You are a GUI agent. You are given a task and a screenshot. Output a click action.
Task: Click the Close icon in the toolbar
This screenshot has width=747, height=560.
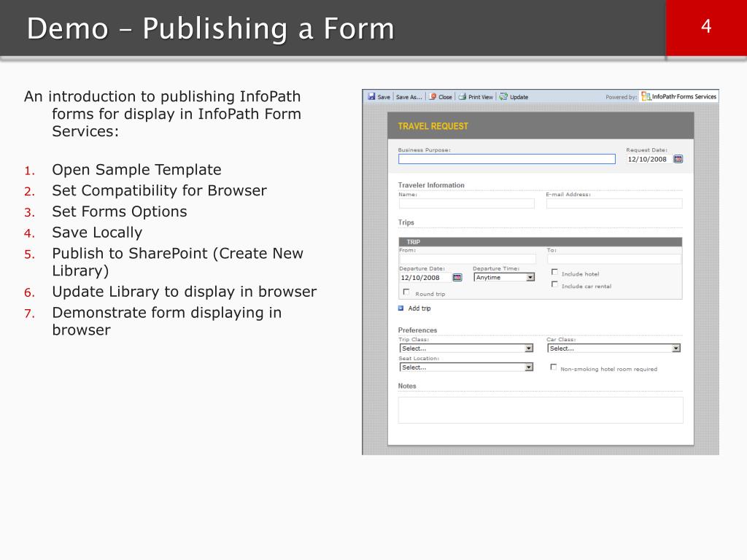click(433, 97)
